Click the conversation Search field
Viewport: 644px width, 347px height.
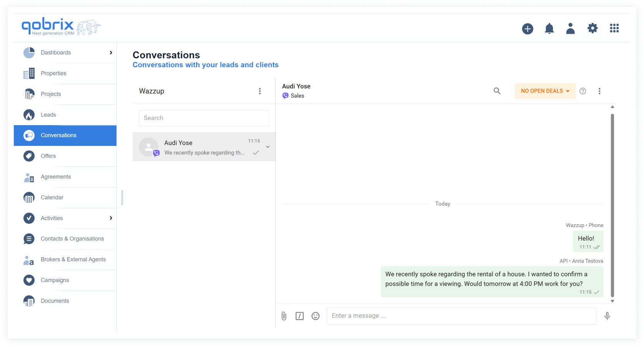(x=204, y=118)
